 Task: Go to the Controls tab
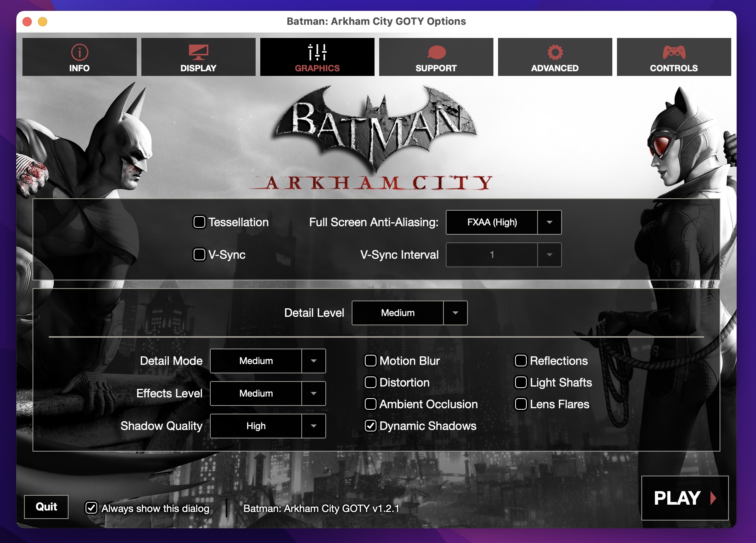(x=674, y=57)
